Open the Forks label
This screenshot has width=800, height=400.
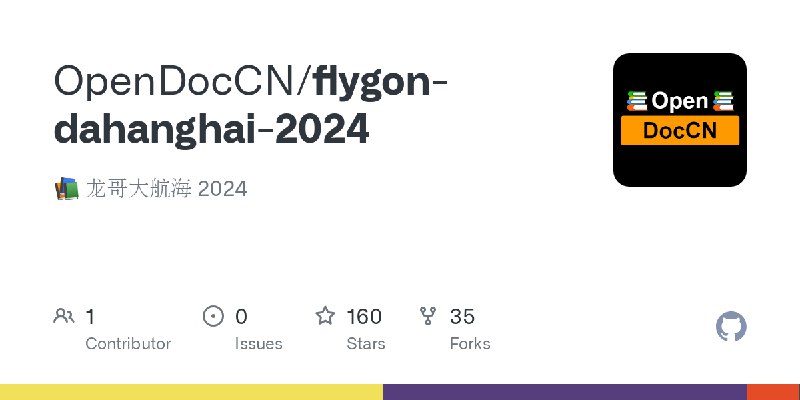(x=470, y=343)
